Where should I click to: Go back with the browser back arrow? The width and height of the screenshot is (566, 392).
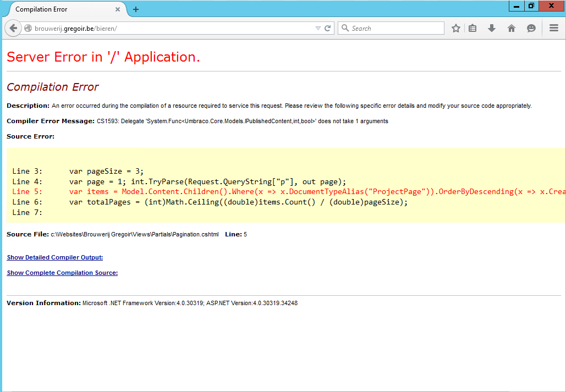(x=13, y=28)
